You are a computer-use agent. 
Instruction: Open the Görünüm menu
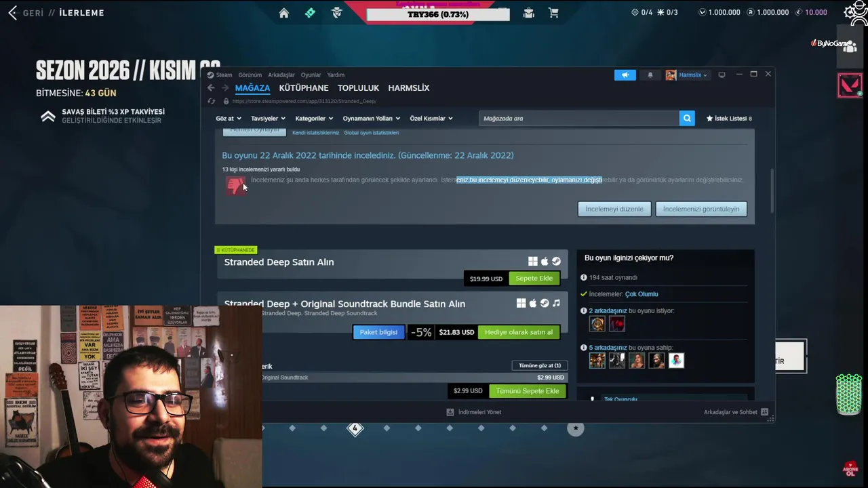click(x=250, y=75)
